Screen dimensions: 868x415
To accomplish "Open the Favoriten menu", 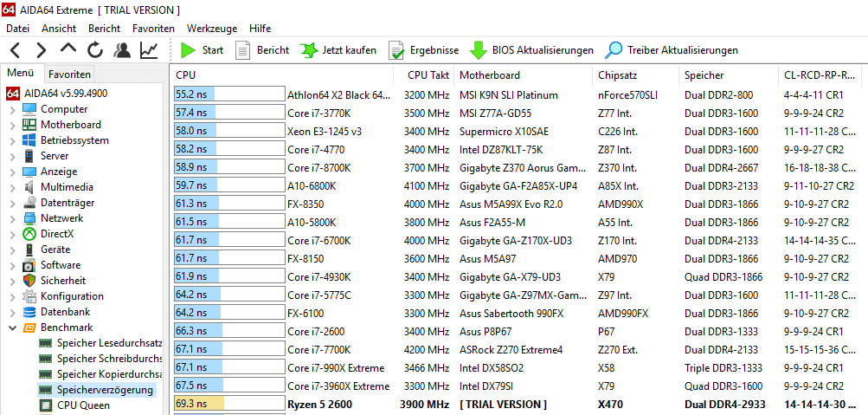I will 153,29.
